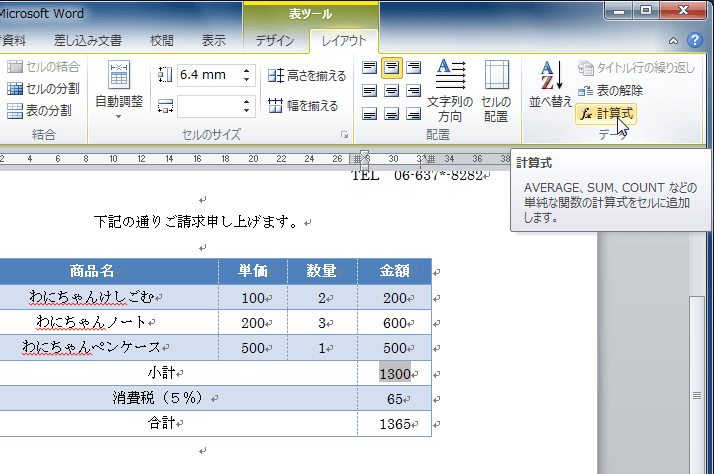Click column width icon beside empty field
714x474 pixels.
point(165,106)
